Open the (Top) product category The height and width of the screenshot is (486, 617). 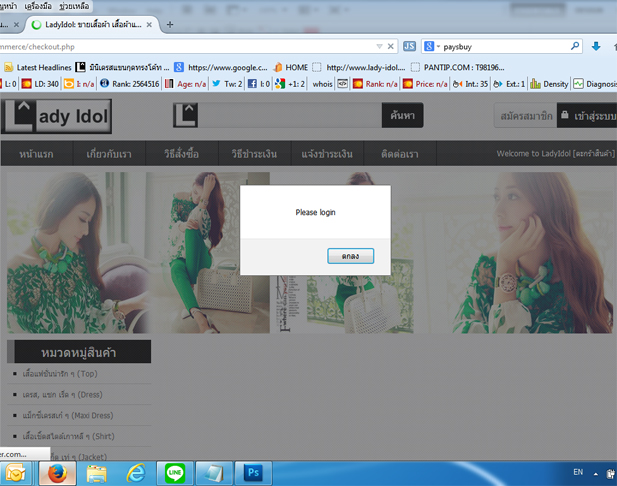(x=60, y=373)
